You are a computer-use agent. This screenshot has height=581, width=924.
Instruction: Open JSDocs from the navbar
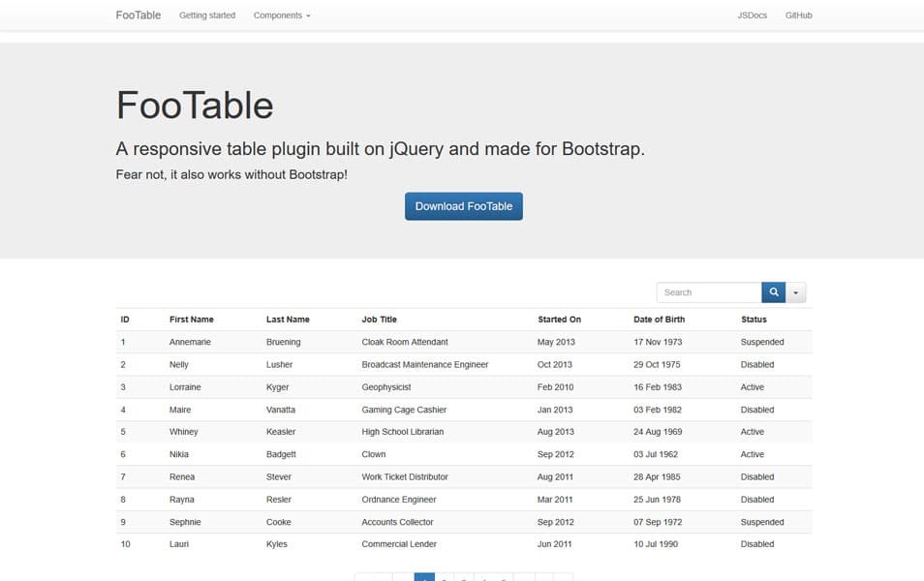753,15
